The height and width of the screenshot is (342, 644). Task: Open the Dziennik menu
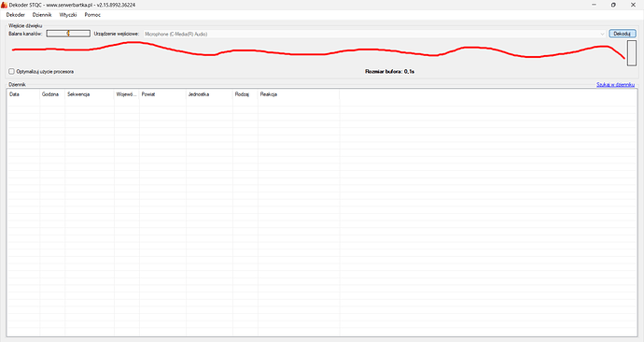[42, 15]
